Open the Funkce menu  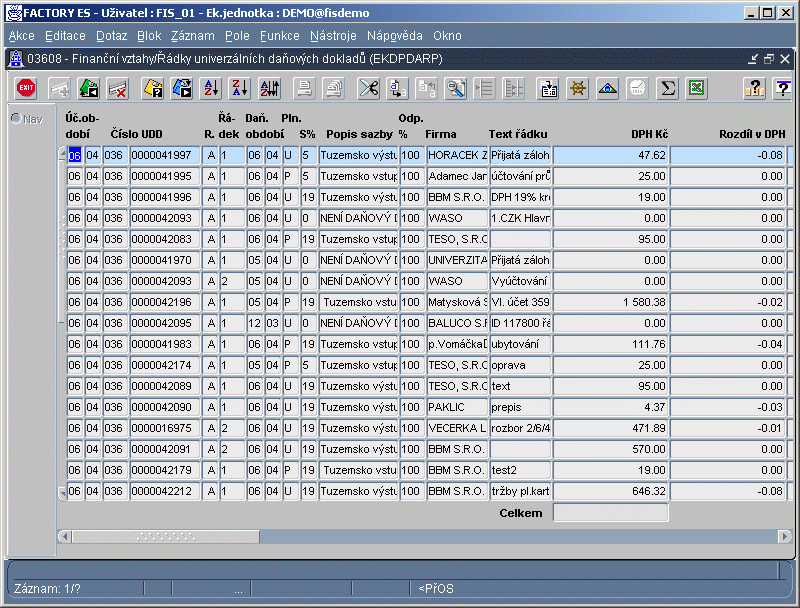(x=280, y=36)
